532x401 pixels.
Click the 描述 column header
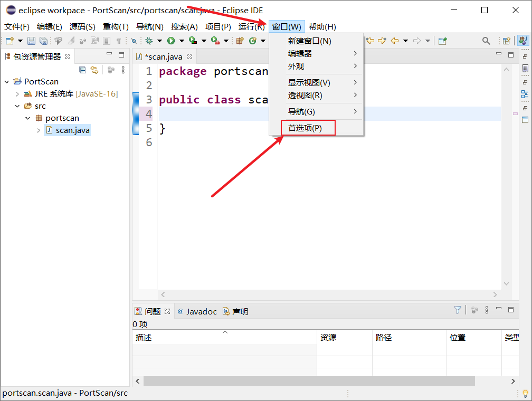pos(225,337)
